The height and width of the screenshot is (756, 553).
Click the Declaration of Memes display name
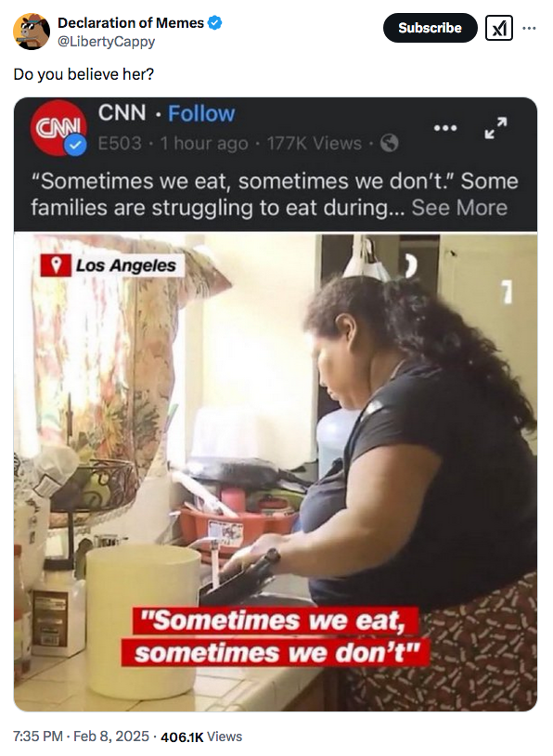pos(131,22)
